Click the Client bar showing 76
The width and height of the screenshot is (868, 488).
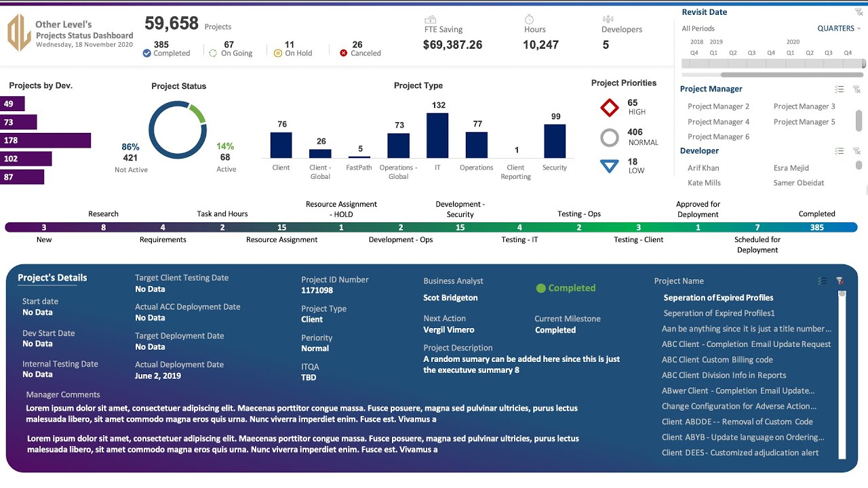pyautogui.click(x=281, y=145)
